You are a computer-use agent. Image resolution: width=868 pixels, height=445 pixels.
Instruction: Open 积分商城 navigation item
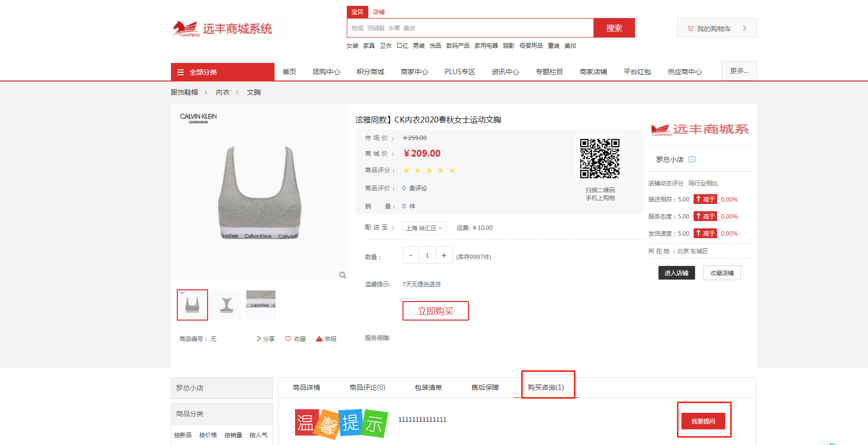tap(370, 72)
